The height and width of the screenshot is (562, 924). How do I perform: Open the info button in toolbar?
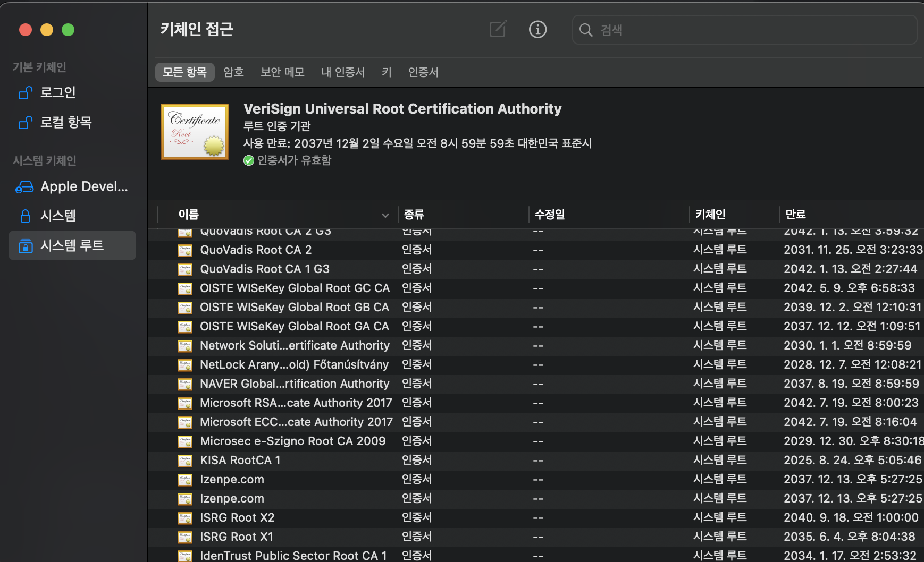click(537, 29)
